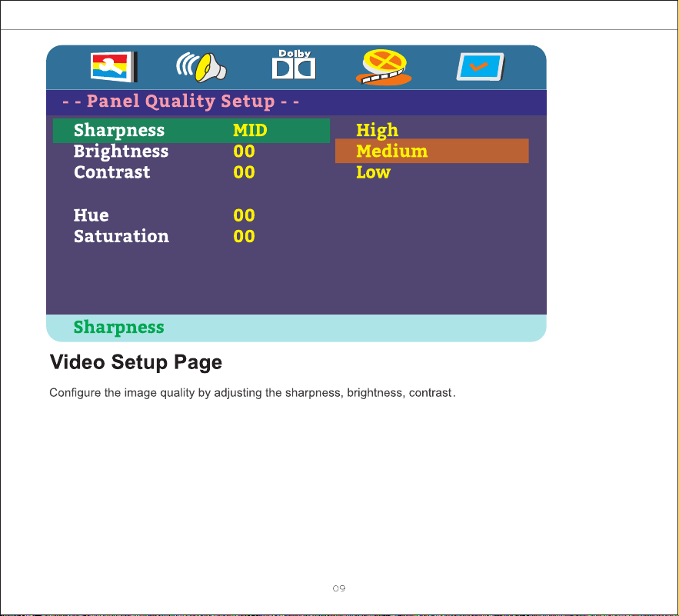
Task: Click the MID sharpness value
Action: pyautogui.click(x=250, y=131)
